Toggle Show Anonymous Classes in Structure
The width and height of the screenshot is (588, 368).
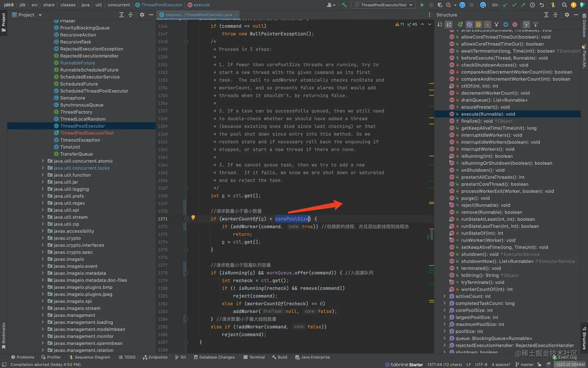pos(506,24)
